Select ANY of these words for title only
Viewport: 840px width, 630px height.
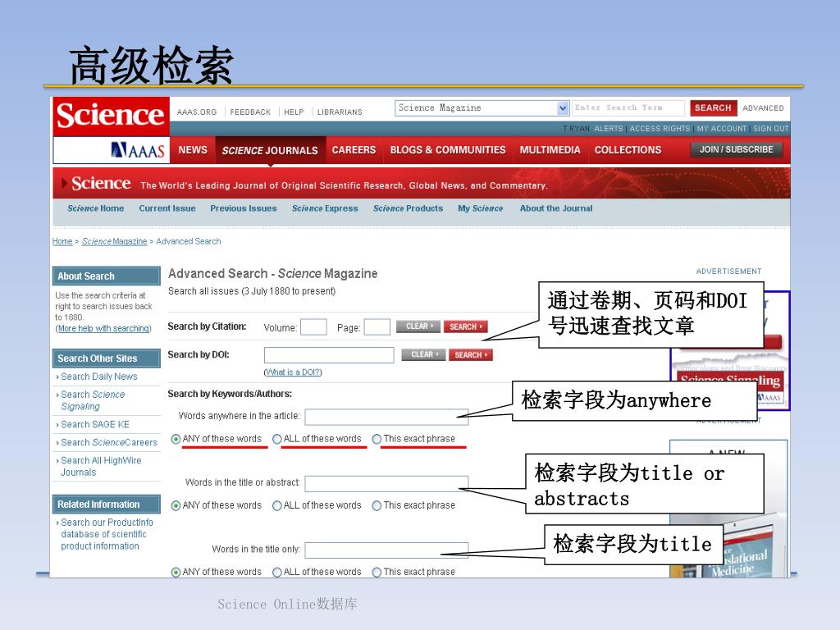click(176, 572)
